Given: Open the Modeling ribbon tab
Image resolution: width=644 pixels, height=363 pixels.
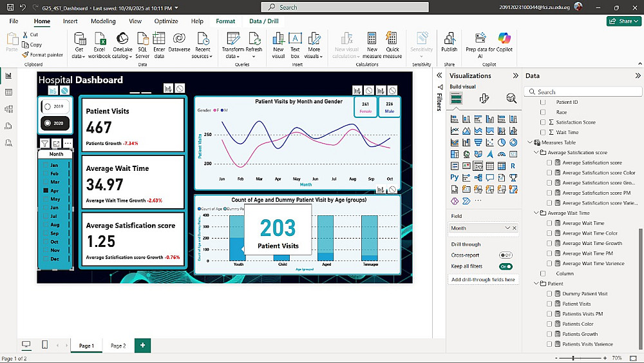Looking at the screenshot, I should pos(103,21).
